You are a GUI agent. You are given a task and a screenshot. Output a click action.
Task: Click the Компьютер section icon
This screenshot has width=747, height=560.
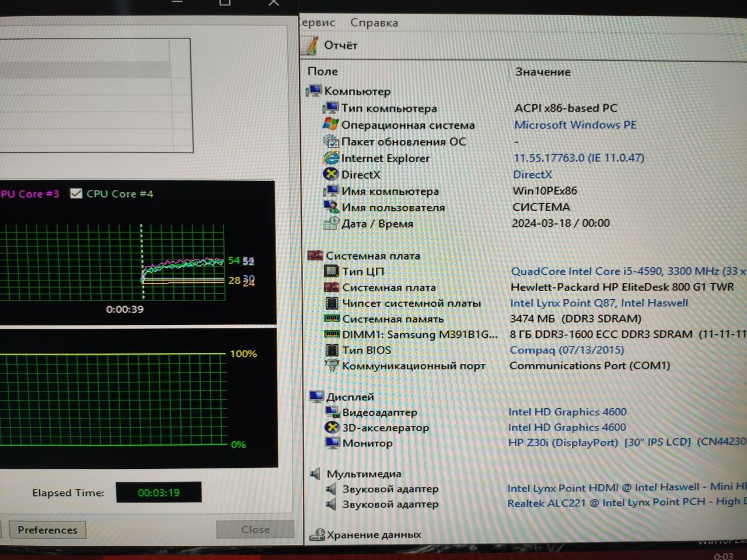pos(314,90)
